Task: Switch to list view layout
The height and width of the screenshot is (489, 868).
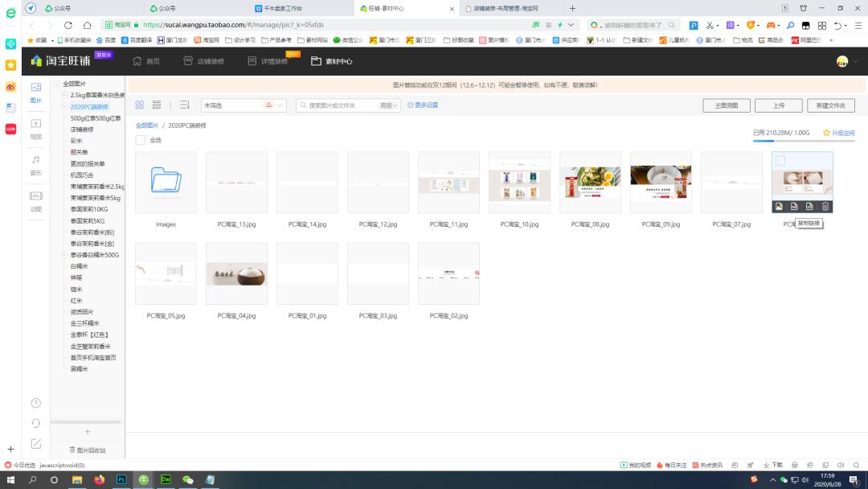Action: click(x=158, y=105)
